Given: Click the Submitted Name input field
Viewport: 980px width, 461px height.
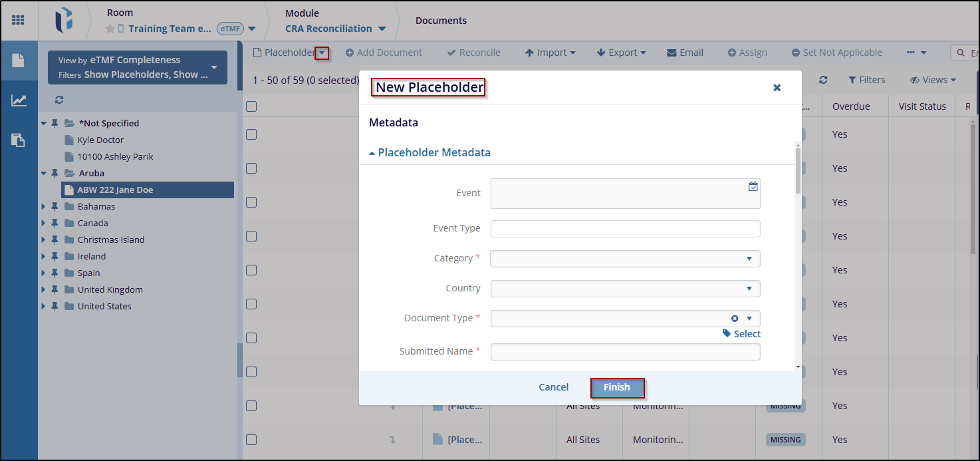Looking at the screenshot, I should (625, 352).
